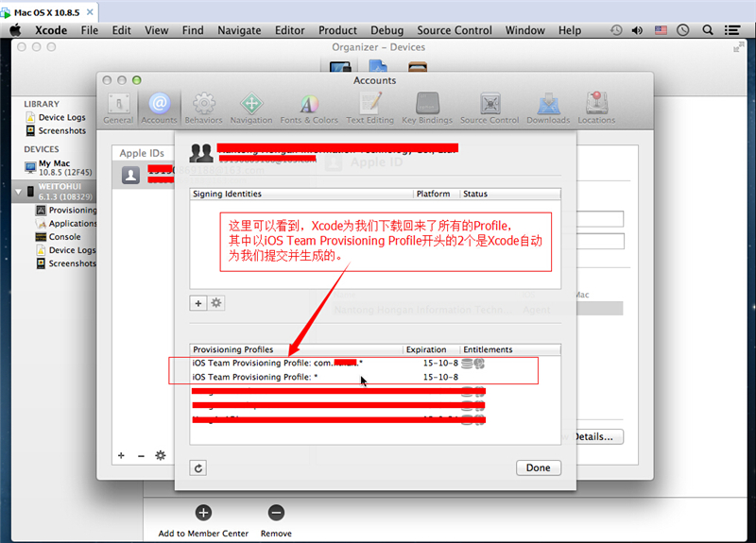The image size is (756, 543).
Task: Open the Source Control menu
Action: tap(455, 30)
